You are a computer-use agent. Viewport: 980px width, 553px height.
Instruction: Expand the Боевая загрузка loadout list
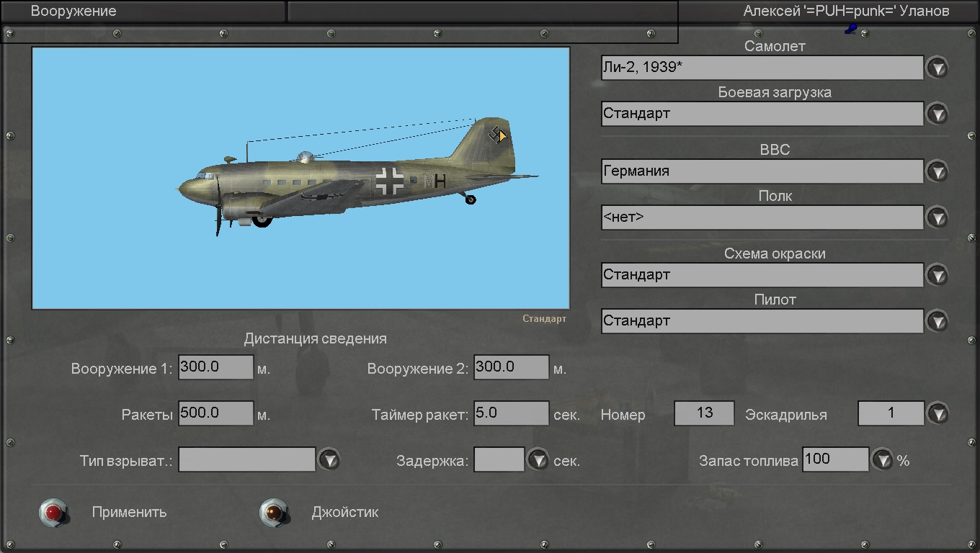click(937, 114)
